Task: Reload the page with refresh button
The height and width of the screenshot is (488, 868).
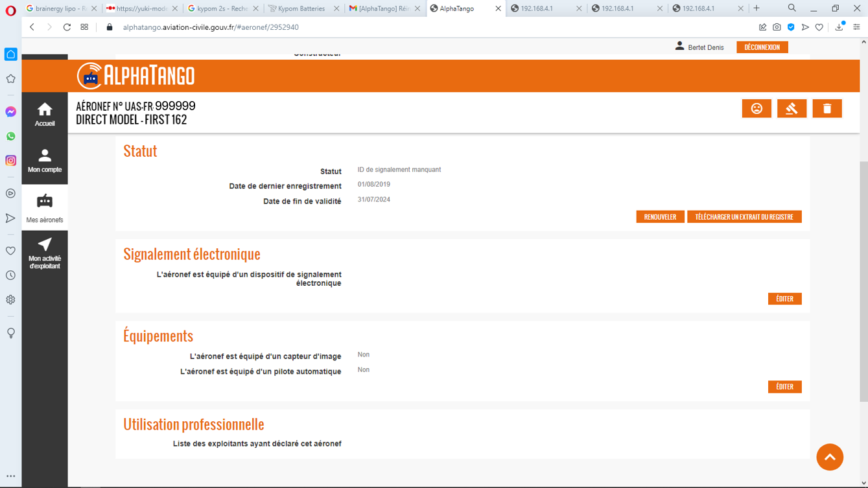Action: (x=67, y=27)
